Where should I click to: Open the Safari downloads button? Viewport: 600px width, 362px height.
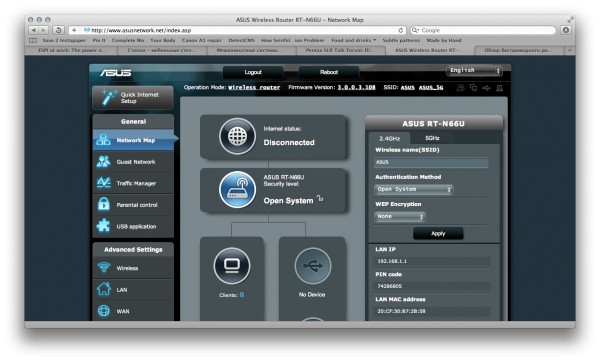tap(566, 30)
